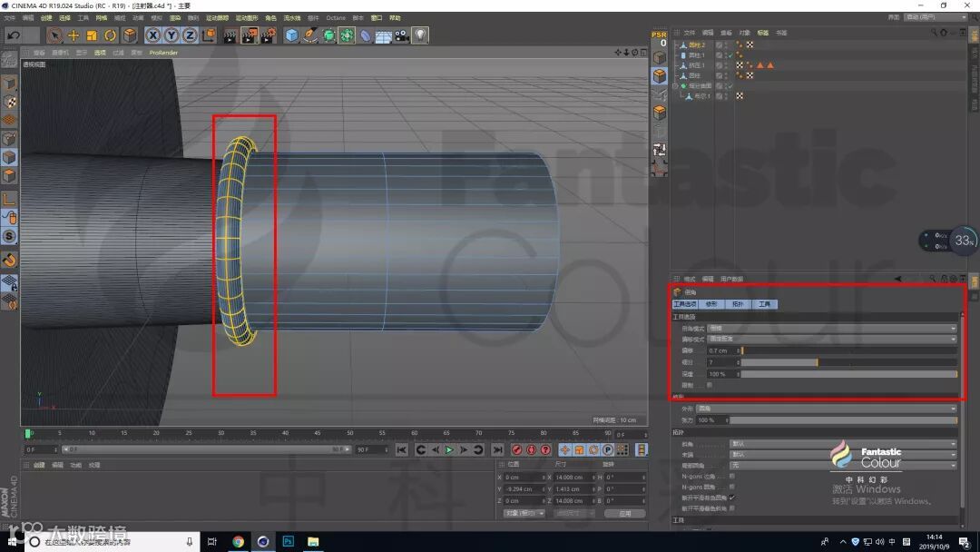Image resolution: width=980 pixels, height=552 pixels.
Task: Click the light bulb icon
Action: point(420,35)
